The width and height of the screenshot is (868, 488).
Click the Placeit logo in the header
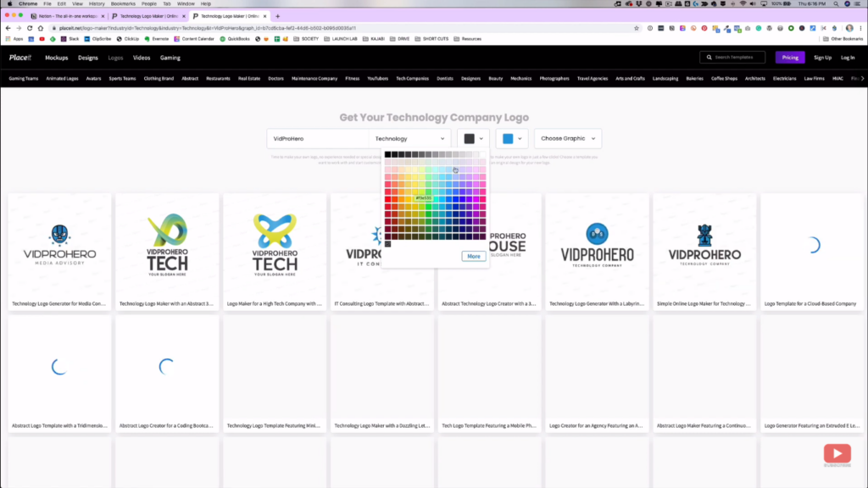pos(20,58)
